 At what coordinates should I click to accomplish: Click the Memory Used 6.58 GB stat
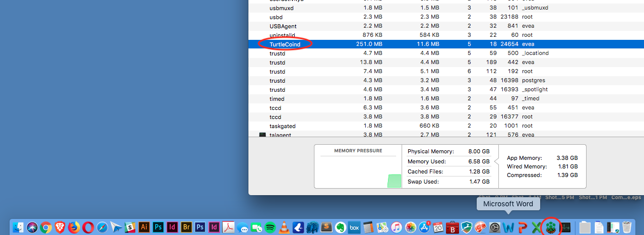[448, 161]
